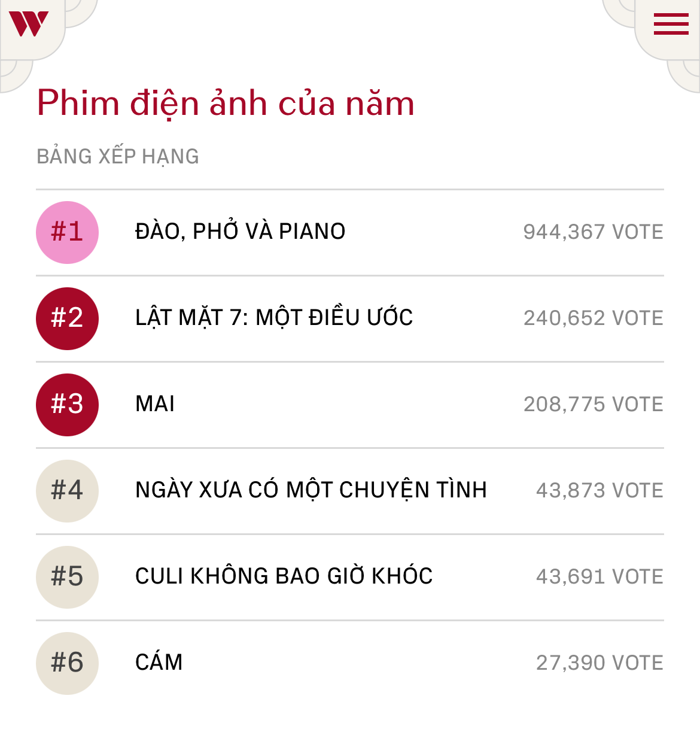This screenshot has height=732, width=700.
Task: Click the 208,775 VOTE count
Action: tap(593, 405)
